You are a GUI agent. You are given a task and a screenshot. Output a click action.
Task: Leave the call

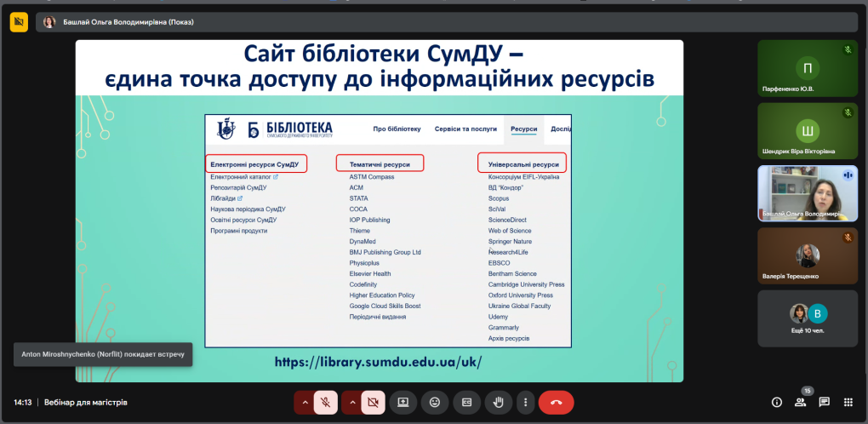[556, 402]
